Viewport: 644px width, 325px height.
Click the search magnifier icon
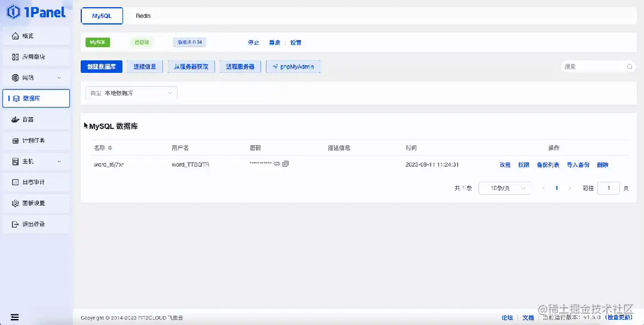pos(630,66)
